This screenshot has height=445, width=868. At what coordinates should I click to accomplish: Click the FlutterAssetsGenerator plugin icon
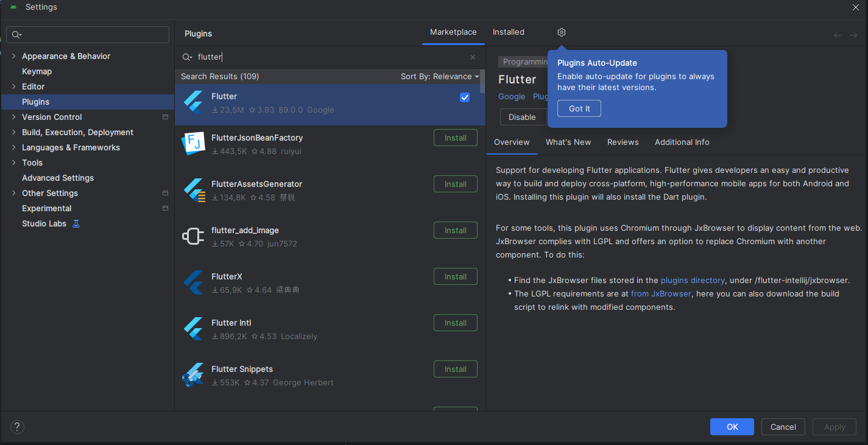(x=193, y=190)
